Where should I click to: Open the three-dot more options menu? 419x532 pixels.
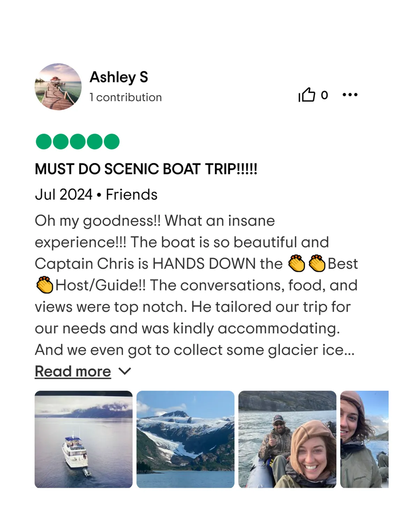350,95
